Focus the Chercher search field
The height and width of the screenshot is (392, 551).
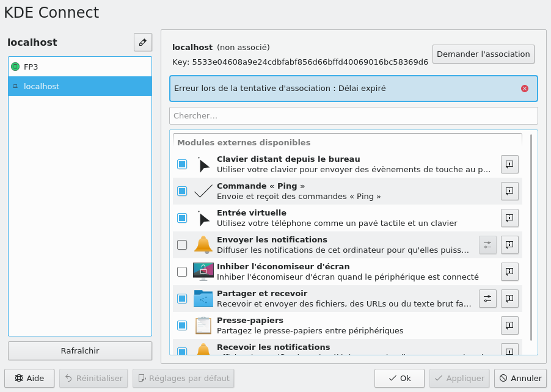click(354, 116)
